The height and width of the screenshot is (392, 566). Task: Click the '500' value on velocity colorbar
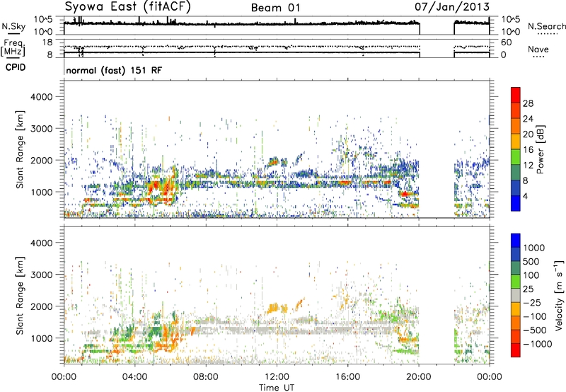coord(531,261)
